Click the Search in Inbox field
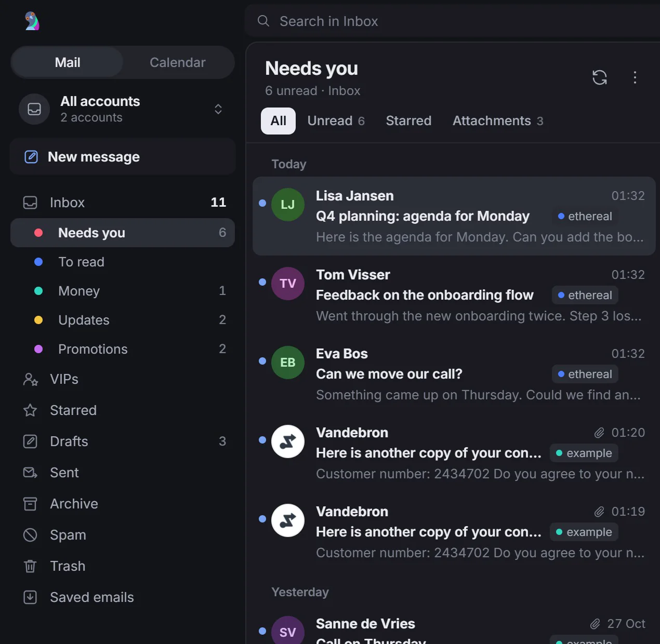The width and height of the screenshot is (660, 644). [x=452, y=21]
